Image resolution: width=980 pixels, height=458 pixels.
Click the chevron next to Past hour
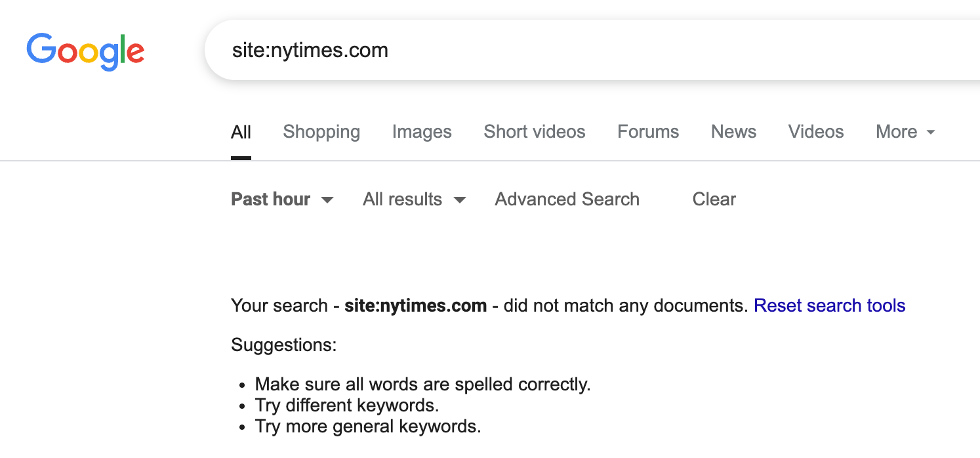tap(327, 200)
